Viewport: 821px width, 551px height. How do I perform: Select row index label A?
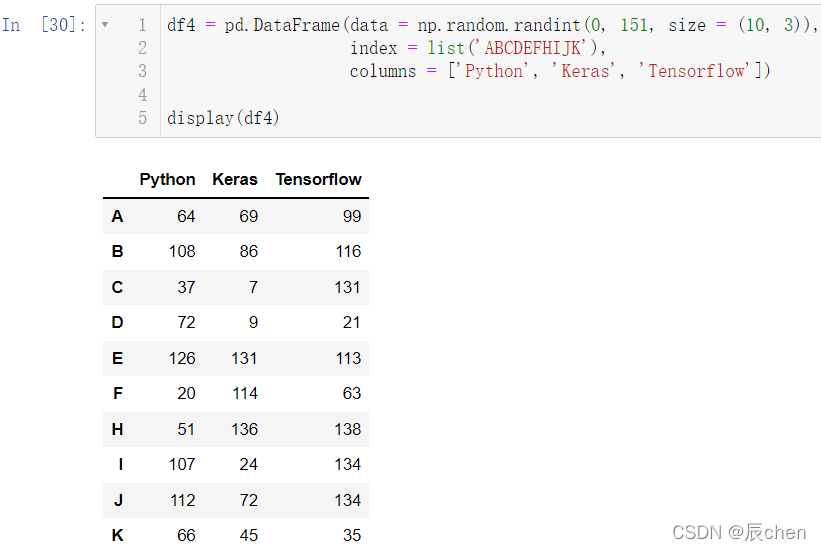tap(117, 216)
